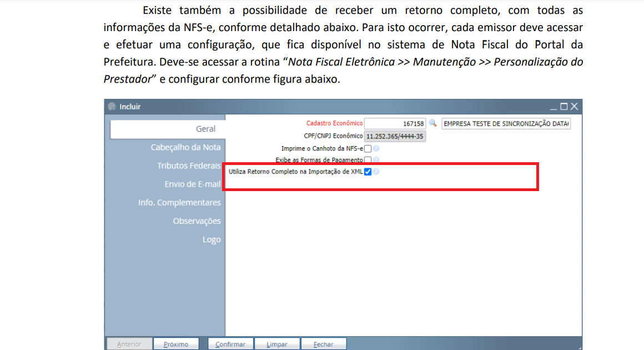Click the help icon next to Utiliza Retorno Completo

tap(376, 172)
